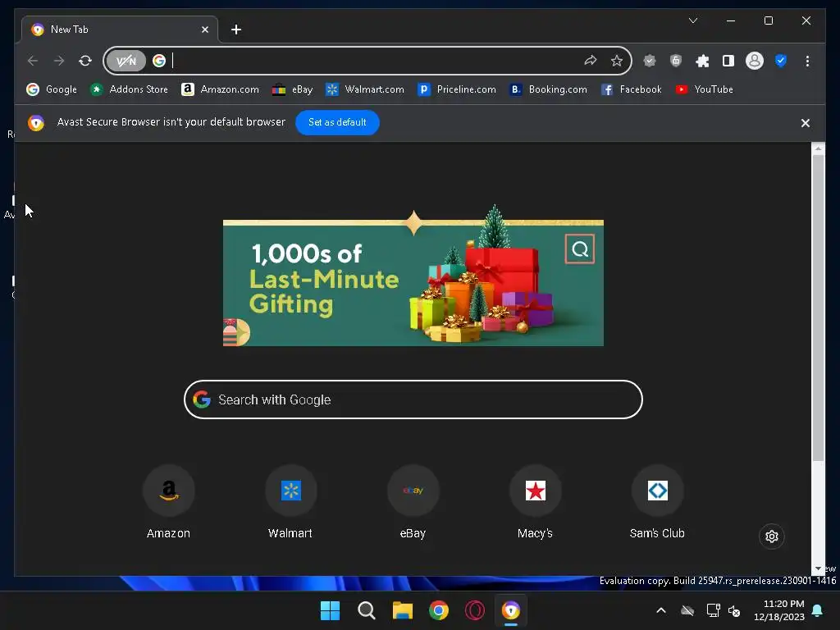
Task: Open the Sam's Club shortcut tile
Action: tap(657, 503)
